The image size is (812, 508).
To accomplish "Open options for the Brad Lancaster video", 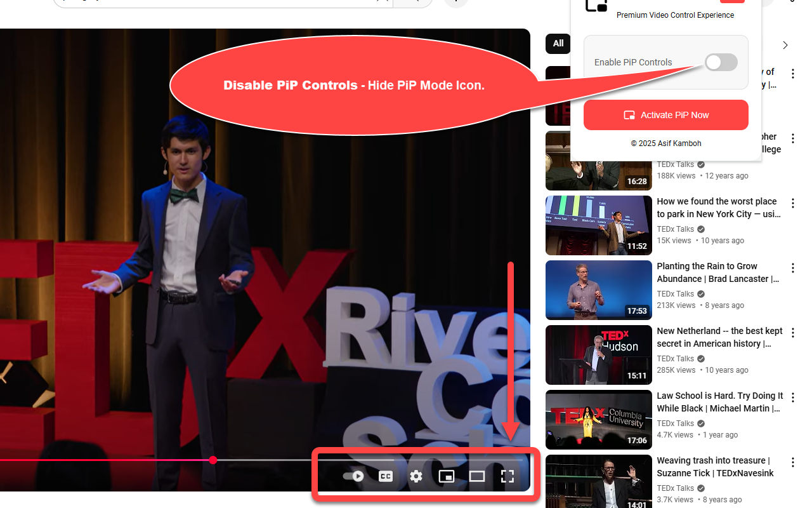I will (x=793, y=268).
